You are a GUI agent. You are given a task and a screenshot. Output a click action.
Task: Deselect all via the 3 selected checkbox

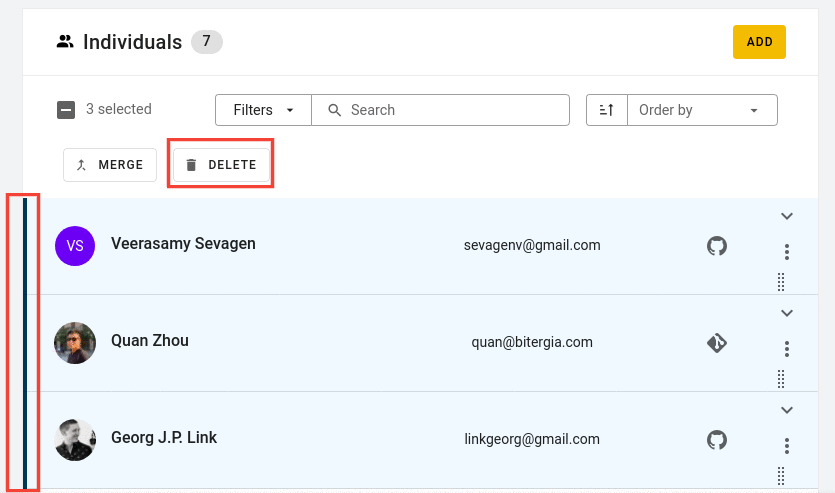pos(66,110)
